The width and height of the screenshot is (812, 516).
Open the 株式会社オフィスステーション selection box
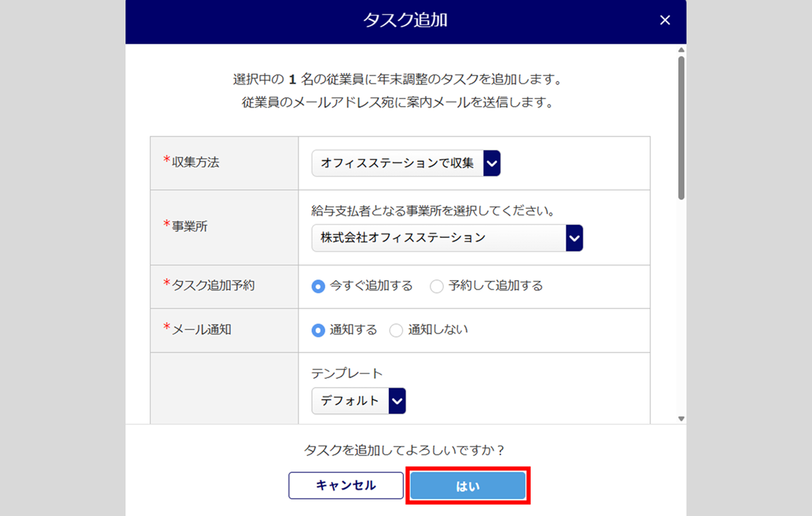click(x=439, y=238)
